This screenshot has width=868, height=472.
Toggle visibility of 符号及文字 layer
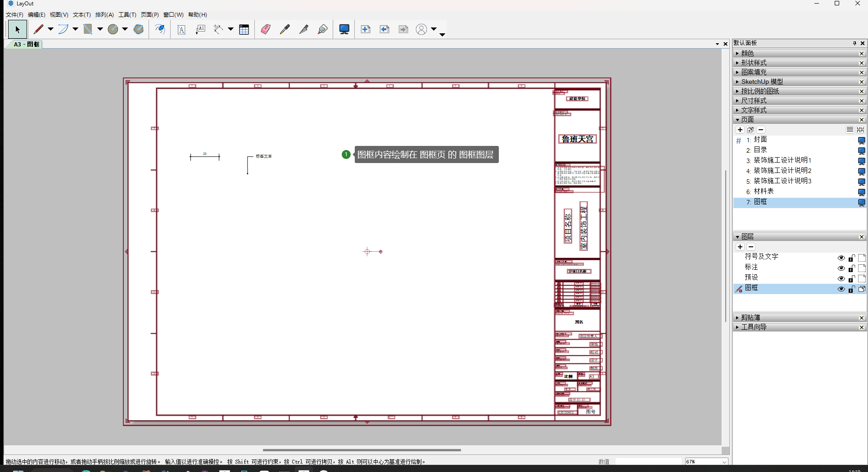[841, 258]
